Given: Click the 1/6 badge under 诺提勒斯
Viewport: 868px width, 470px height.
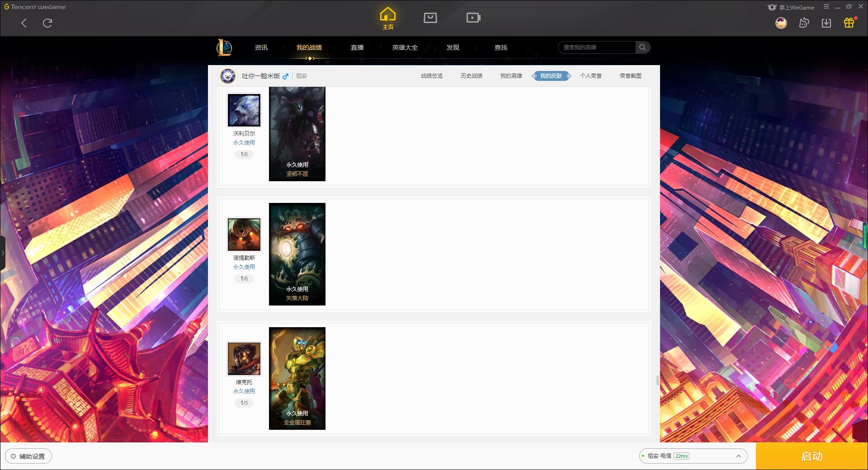Looking at the screenshot, I should [x=244, y=279].
